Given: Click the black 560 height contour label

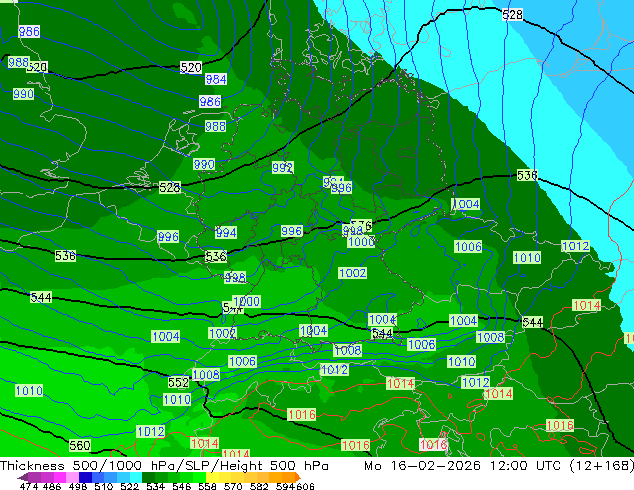Looking at the screenshot, I should pos(80,446).
